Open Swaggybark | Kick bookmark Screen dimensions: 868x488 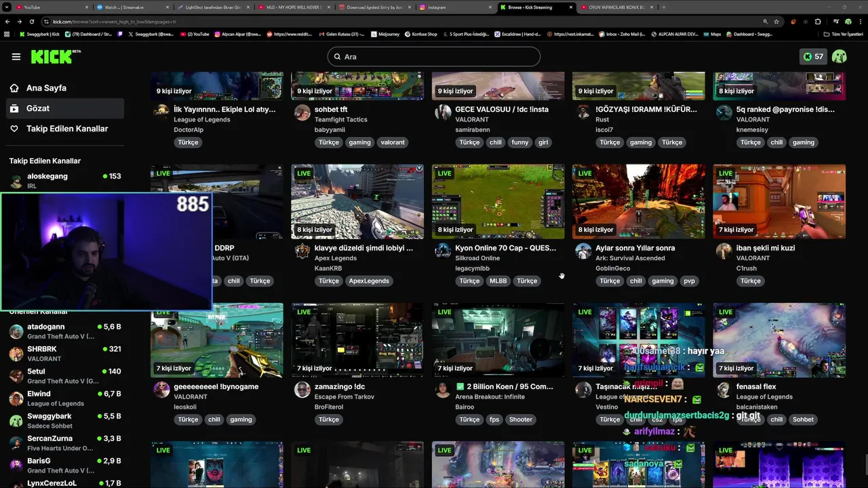[x=39, y=34]
